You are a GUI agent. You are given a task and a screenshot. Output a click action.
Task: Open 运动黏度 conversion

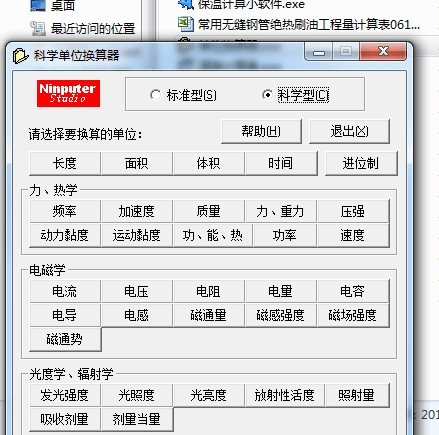(x=137, y=235)
